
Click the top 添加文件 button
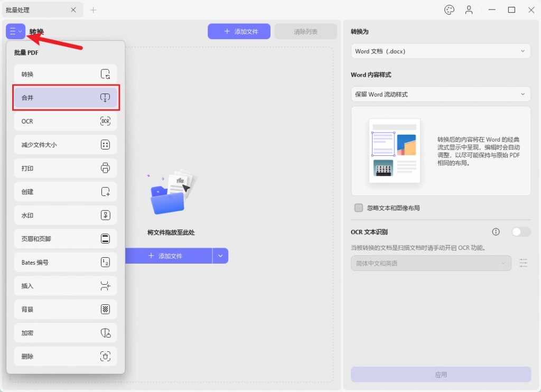coord(239,31)
